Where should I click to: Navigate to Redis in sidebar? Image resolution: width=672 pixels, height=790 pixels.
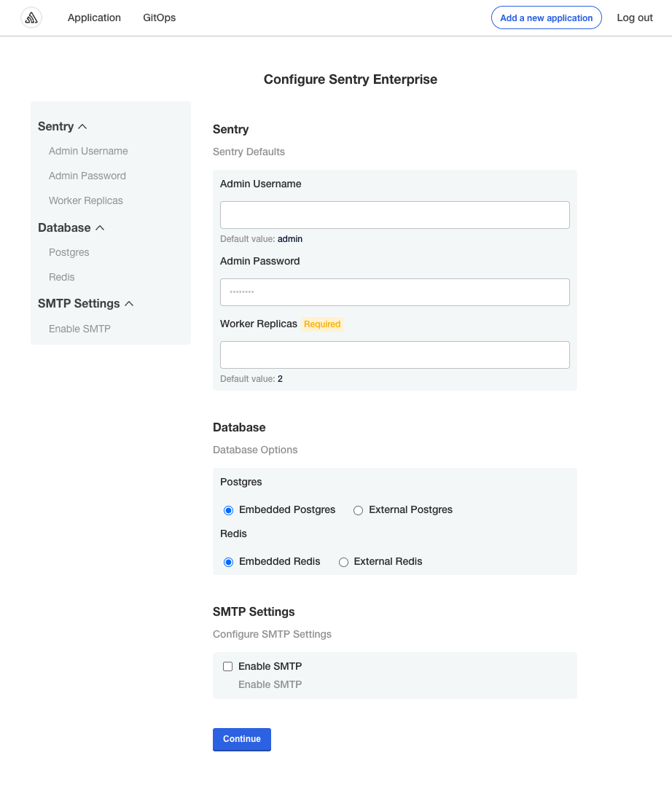62,277
